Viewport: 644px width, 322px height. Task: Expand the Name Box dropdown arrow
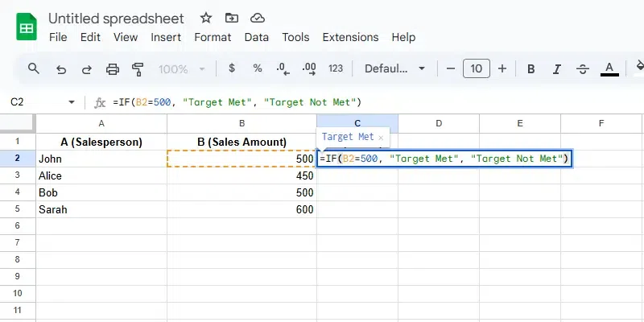pyautogui.click(x=72, y=102)
